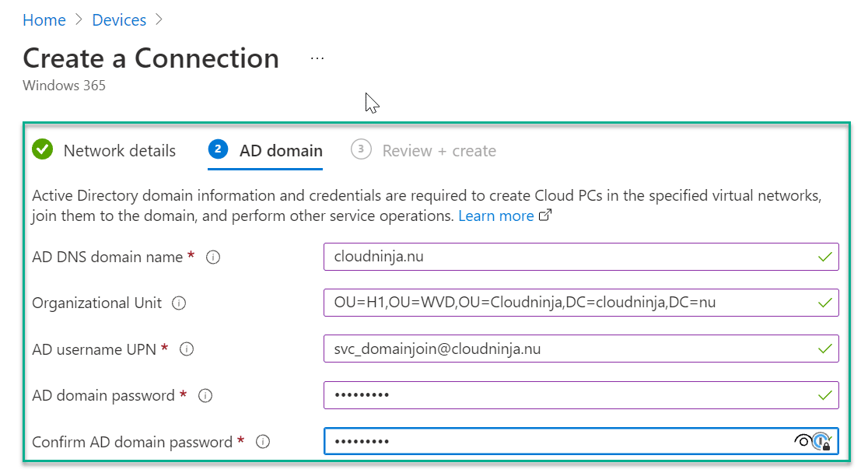Show info tooltip for AD DNS domain name
The image size is (868, 473).
213,257
